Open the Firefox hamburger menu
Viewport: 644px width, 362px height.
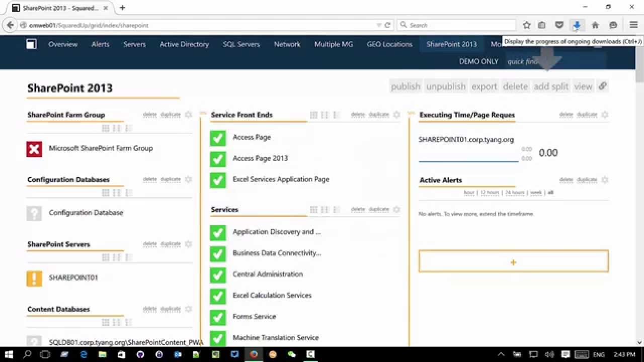pyautogui.click(x=633, y=25)
